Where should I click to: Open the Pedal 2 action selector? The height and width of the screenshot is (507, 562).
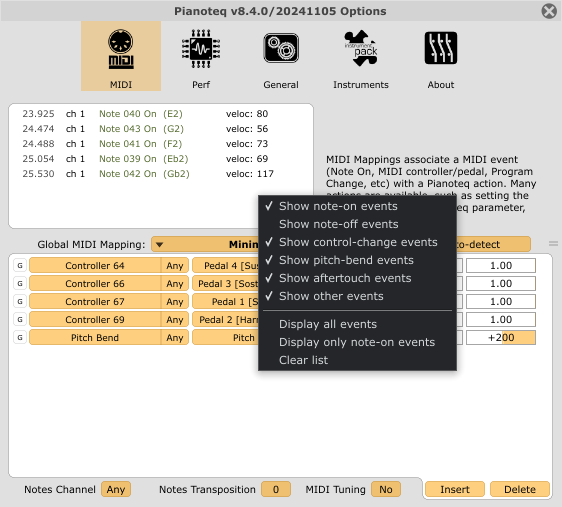click(x=225, y=319)
